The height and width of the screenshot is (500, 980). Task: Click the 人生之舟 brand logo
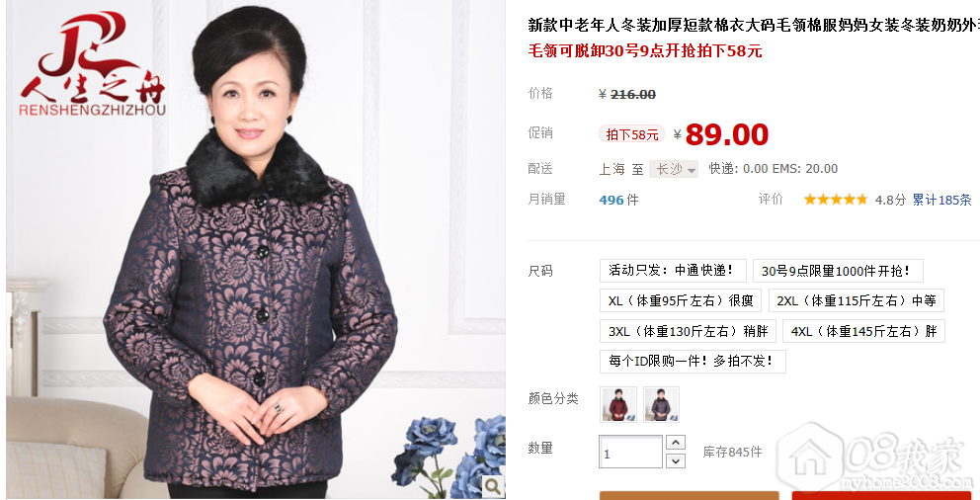tap(93, 64)
